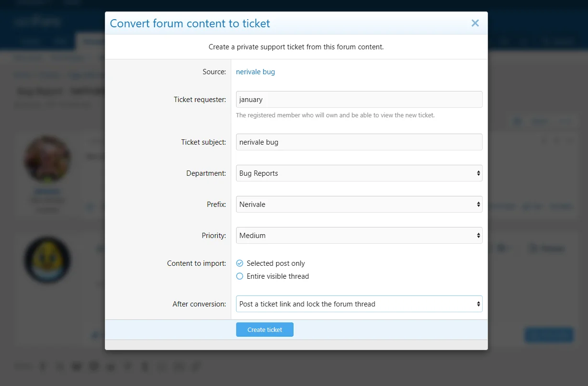Viewport: 588px width, 386px height.
Task: Change the Priority dropdown from Medium
Action: (359, 236)
